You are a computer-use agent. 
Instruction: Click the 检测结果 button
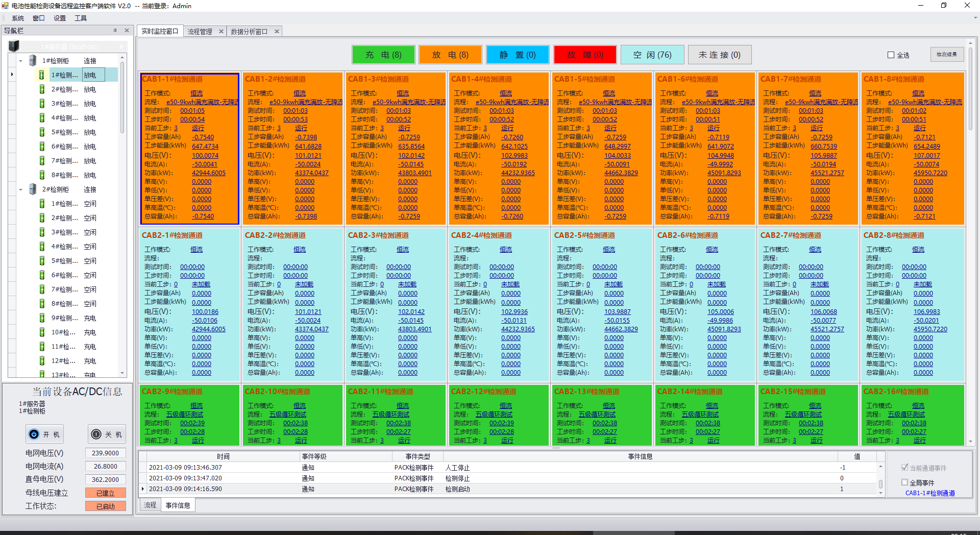pos(947,54)
